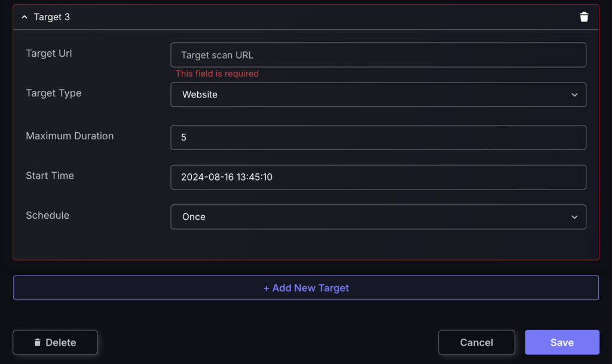
Task: Edit the Maximum Duration value field
Action: pyautogui.click(x=378, y=137)
